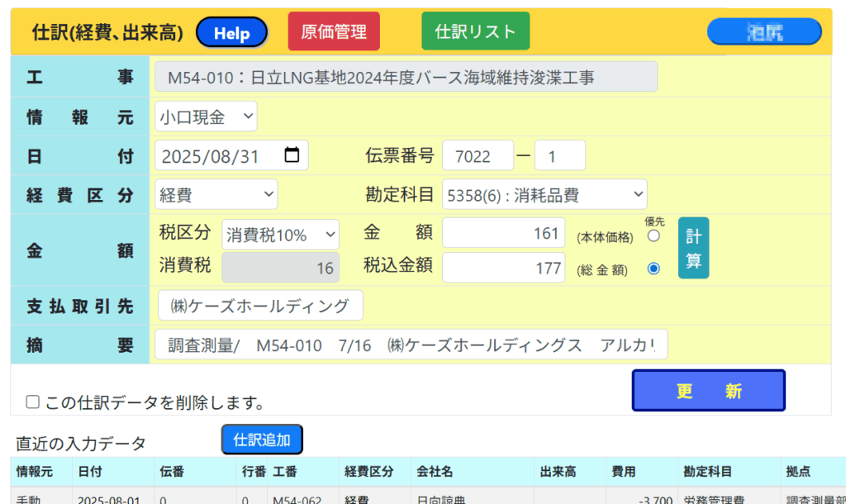The image size is (846, 504).
Task: Click the 金額 amount field showing 161
Action: (504, 233)
